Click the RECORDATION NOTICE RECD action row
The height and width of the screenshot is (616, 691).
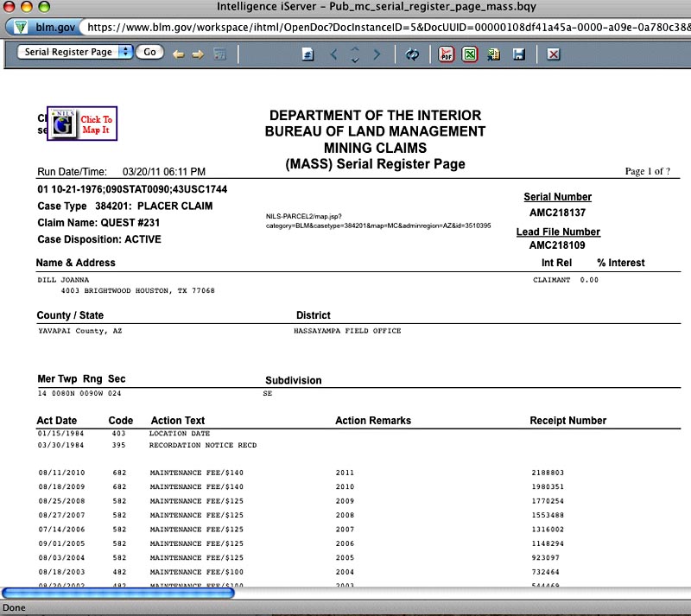(x=203, y=445)
